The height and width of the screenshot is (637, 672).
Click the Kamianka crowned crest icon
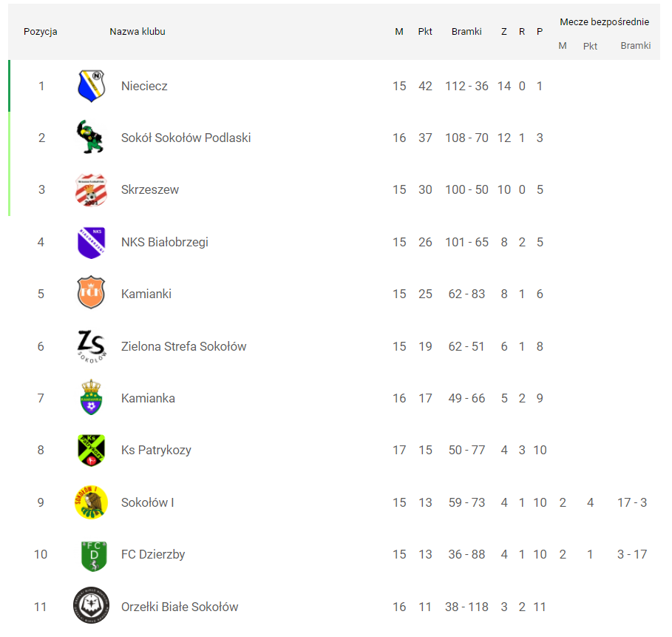(92, 398)
